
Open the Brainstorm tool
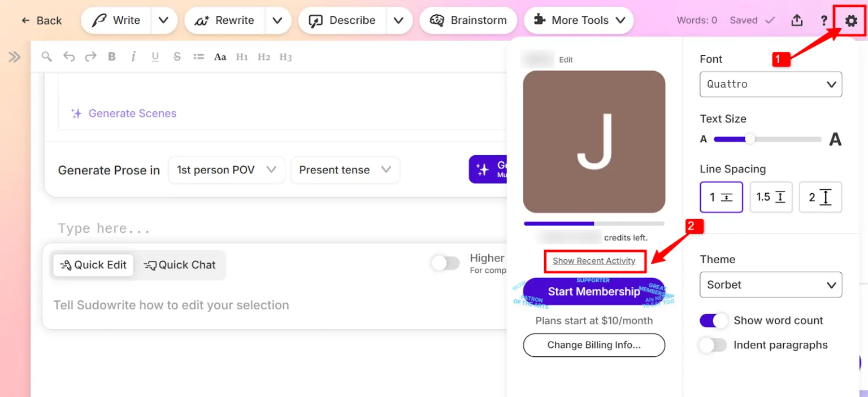[x=468, y=20]
